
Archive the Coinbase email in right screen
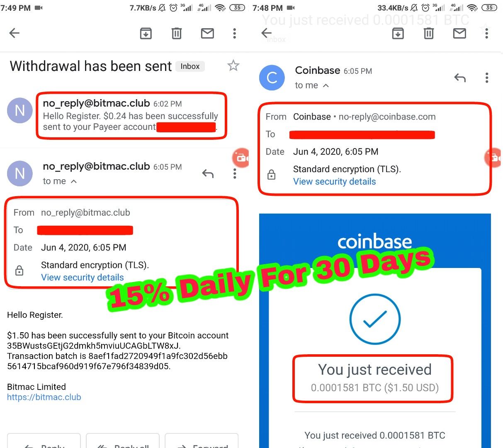[x=398, y=33]
